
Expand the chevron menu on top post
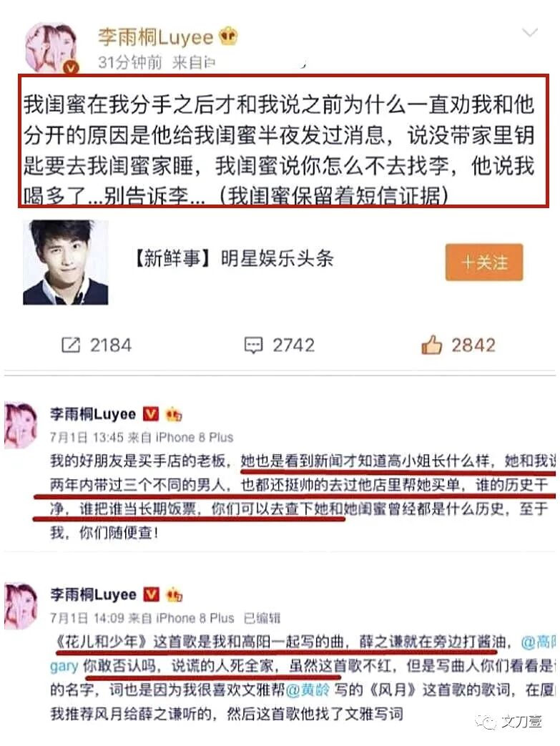coord(529,32)
